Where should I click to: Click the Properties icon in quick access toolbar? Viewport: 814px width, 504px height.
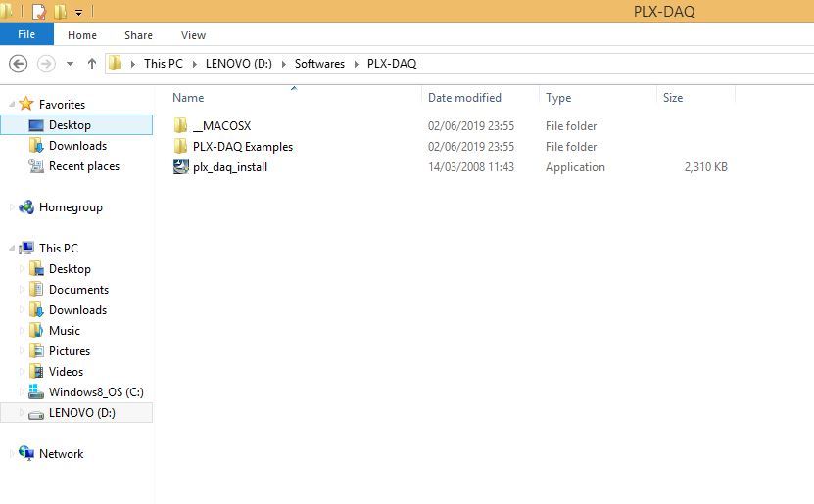point(39,12)
